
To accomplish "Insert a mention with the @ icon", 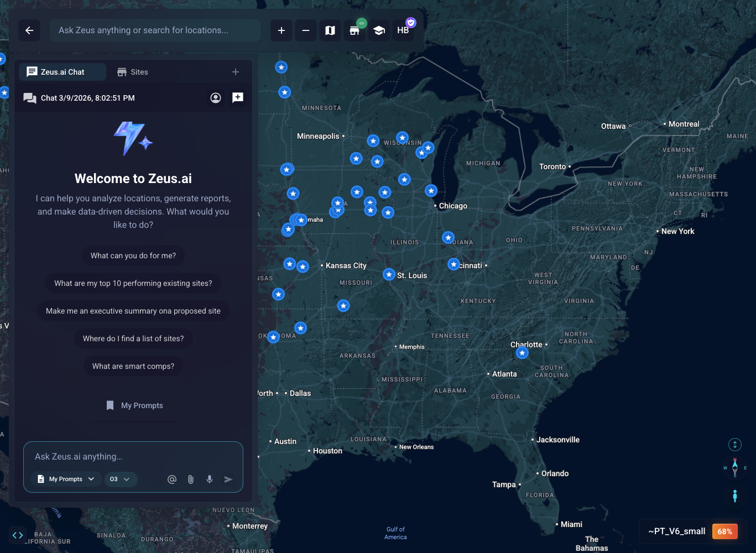I will click(x=172, y=479).
